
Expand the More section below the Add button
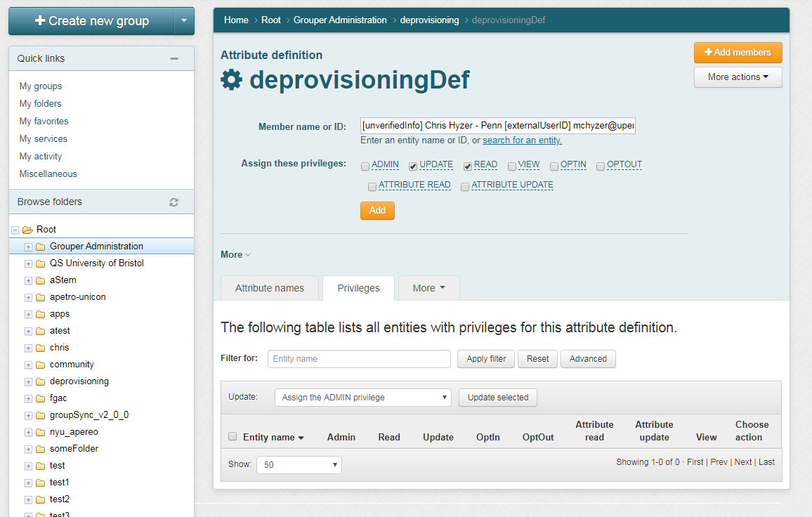click(235, 255)
